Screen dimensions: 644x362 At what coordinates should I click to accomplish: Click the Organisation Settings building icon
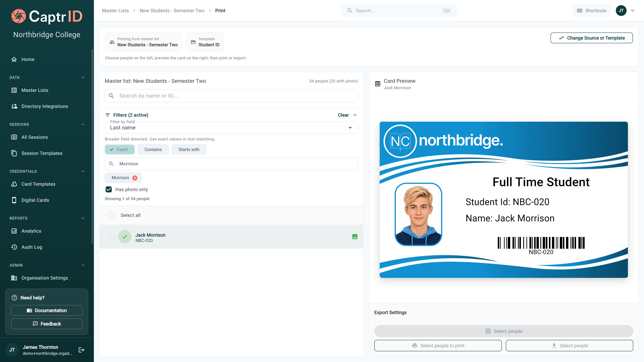[x=14, y=278]
